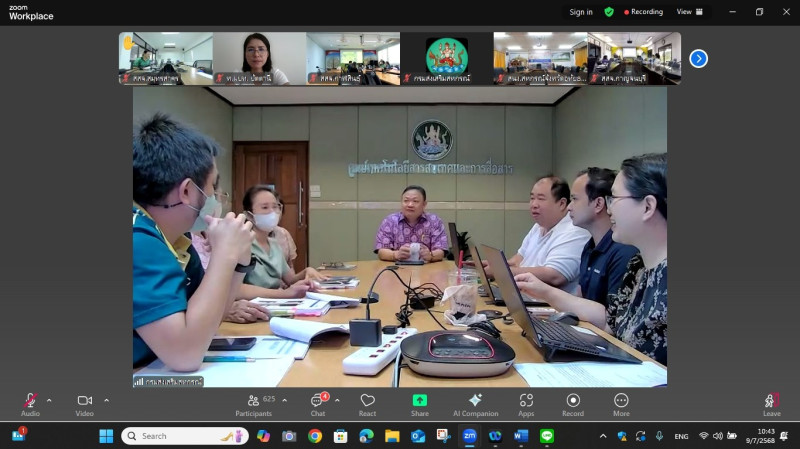This screenshot has height=449, width=800.
Task: Click the green Share screen button
Action: tap(420, 403)
